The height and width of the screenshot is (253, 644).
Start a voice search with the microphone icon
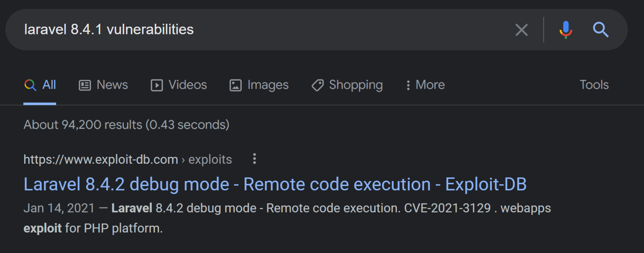tap(566, 30)
